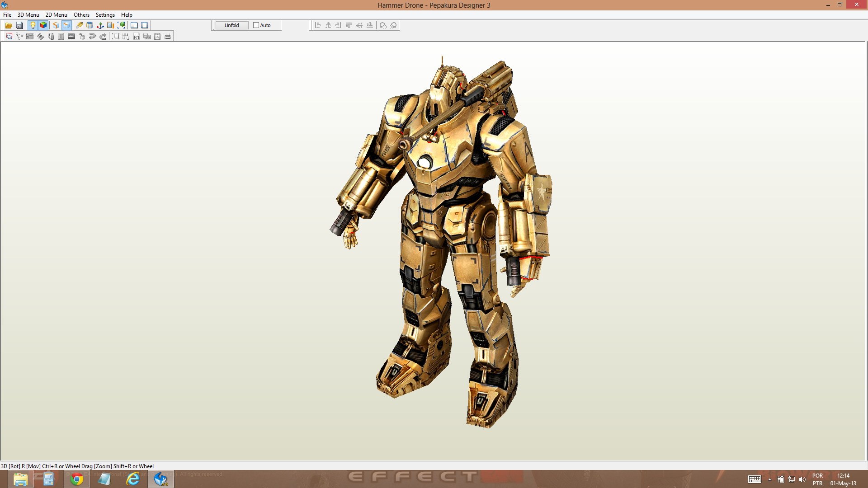Click the mirror parts tool icon
Screen dimensions: 868x488
[51, 37]
